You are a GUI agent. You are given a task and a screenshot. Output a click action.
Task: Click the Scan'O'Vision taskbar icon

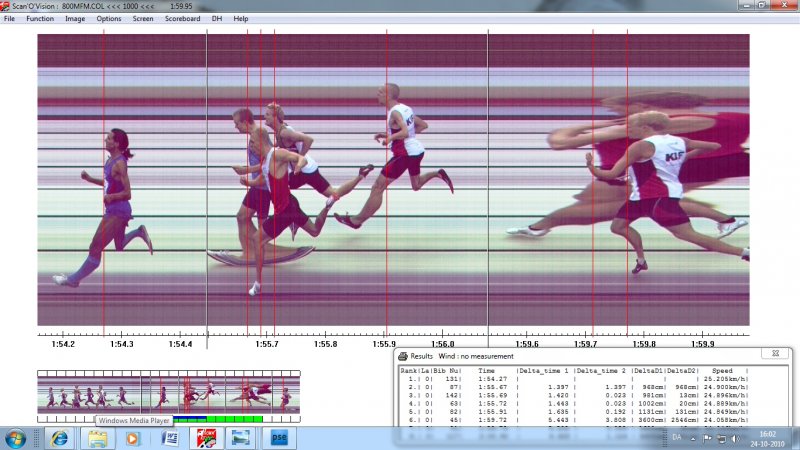[x=205, y=438]
